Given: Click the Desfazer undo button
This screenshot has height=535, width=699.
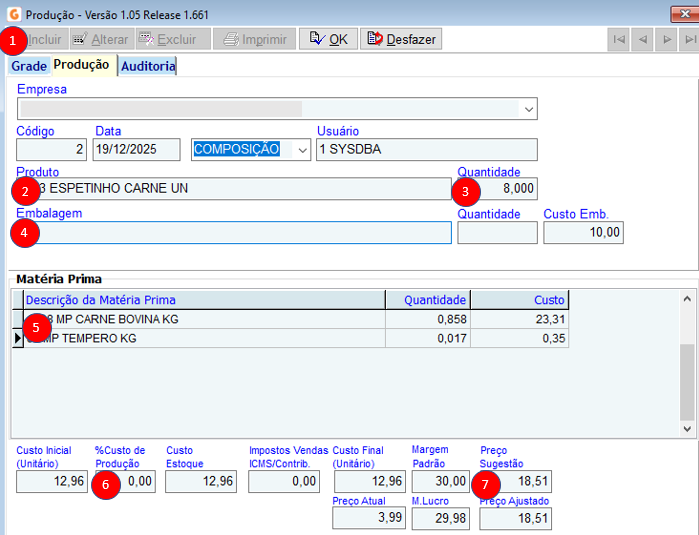Looking at the screenshot, I should pos(400,39).
